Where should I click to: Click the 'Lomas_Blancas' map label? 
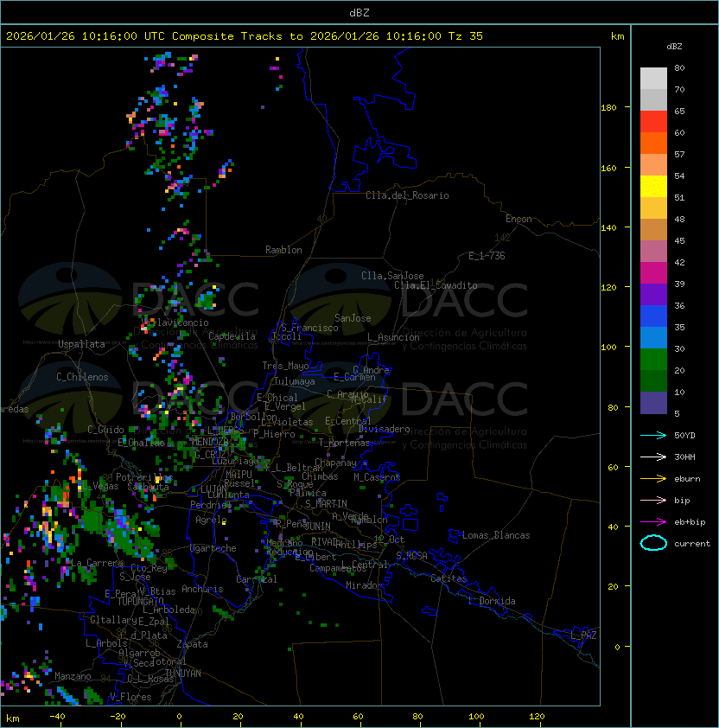496,535
